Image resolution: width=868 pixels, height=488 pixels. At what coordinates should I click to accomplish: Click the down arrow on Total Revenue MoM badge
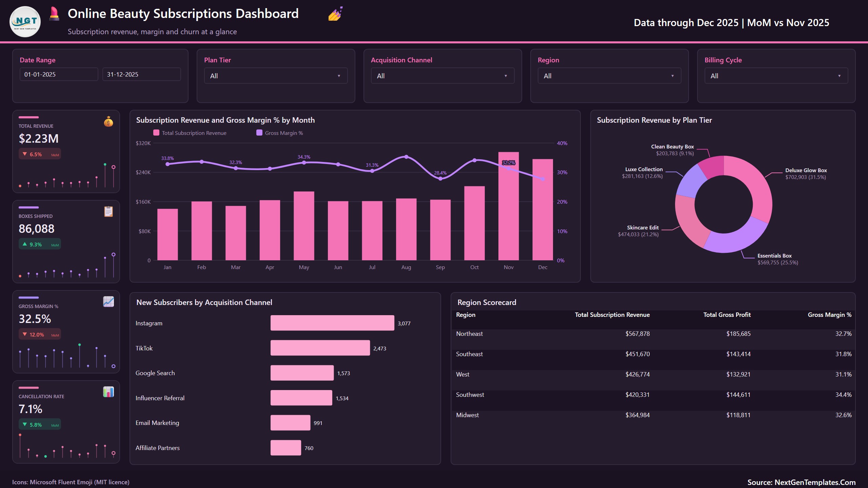pos(25,154)
